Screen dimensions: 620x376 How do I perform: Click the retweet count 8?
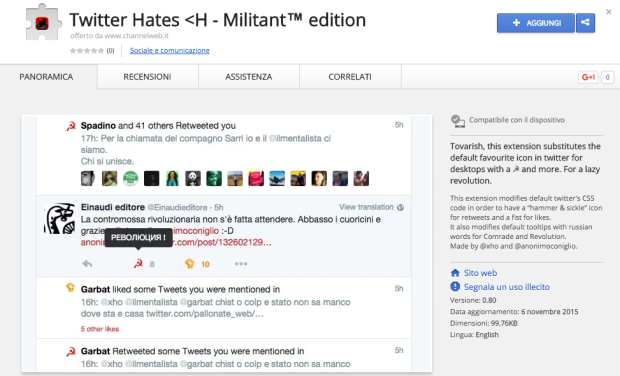pyautogui.click(x=152, y=264)
